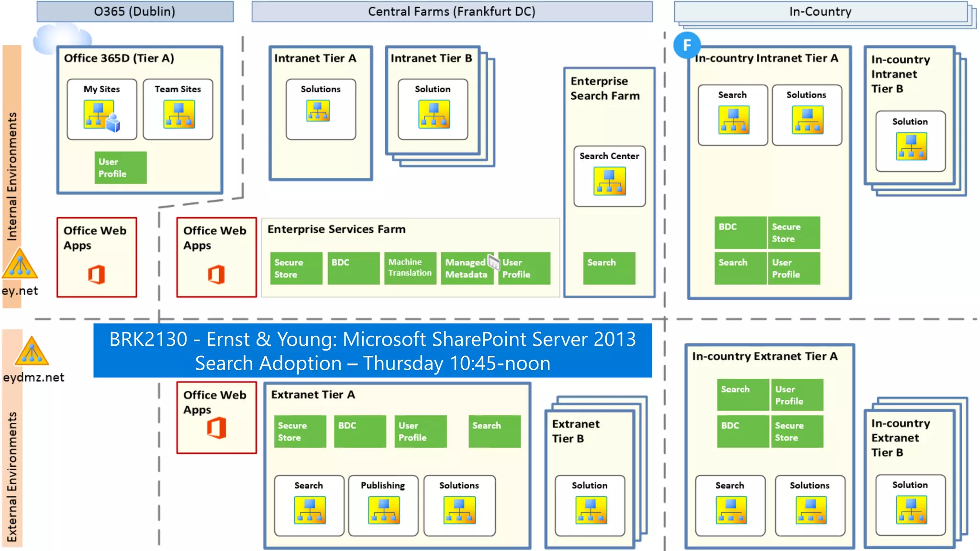The height and width of the screenshot is (551, 980).
Task: Click the Publishing site icon in Extranet Tier A
Action: pos(384,510)
